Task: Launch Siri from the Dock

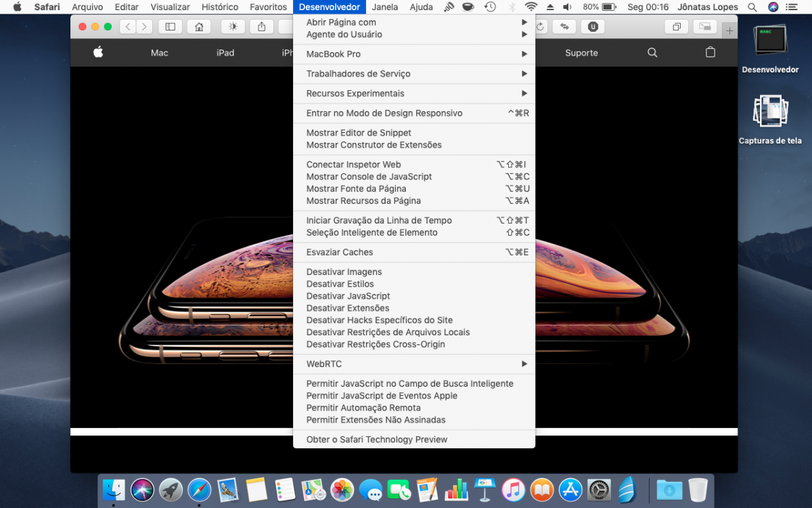Action: [142, 489]
